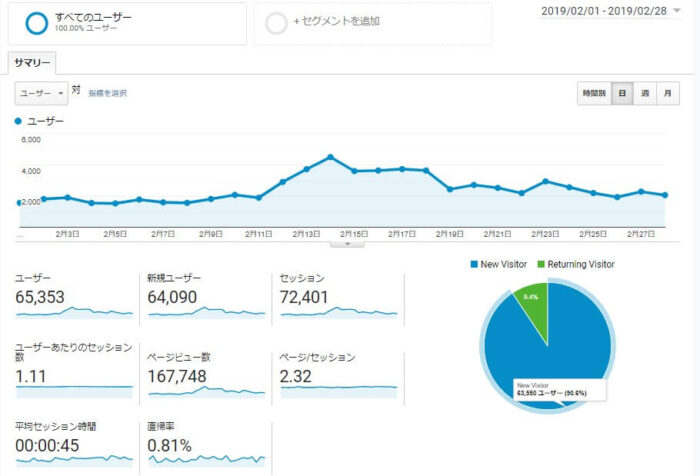Switch graph to 時間別 view
700x476 pixels.
pyautogui.click(x=594, y=93)
